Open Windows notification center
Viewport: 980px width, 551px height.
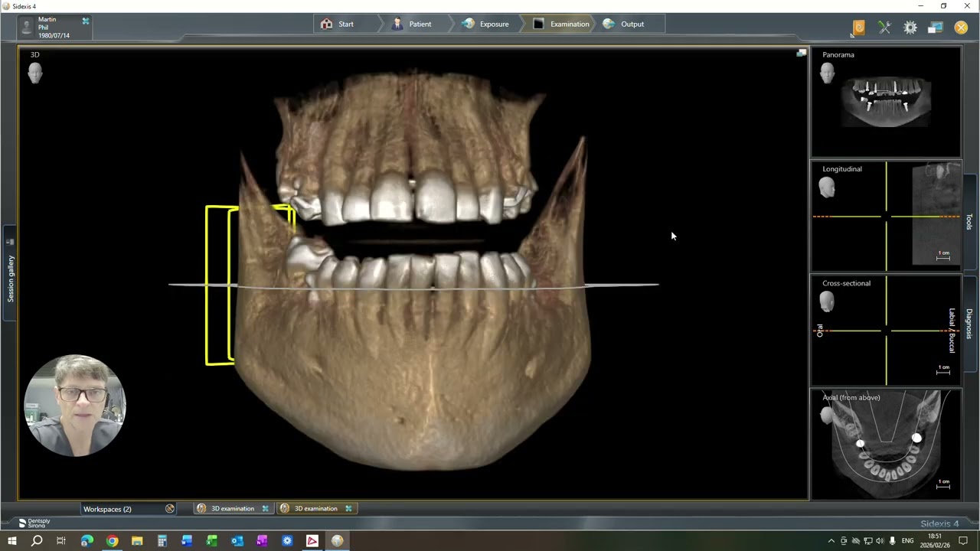(964, 541)
